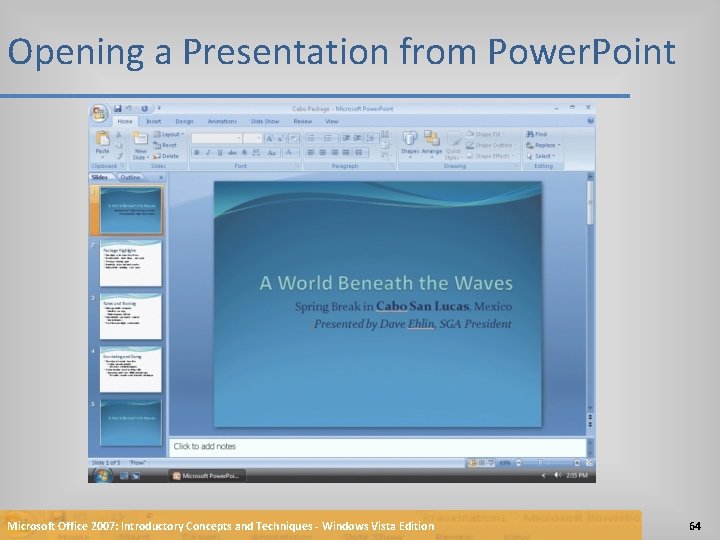Toggle Text Shadow formatting
The image size is (720, 540).
(244, 152)
